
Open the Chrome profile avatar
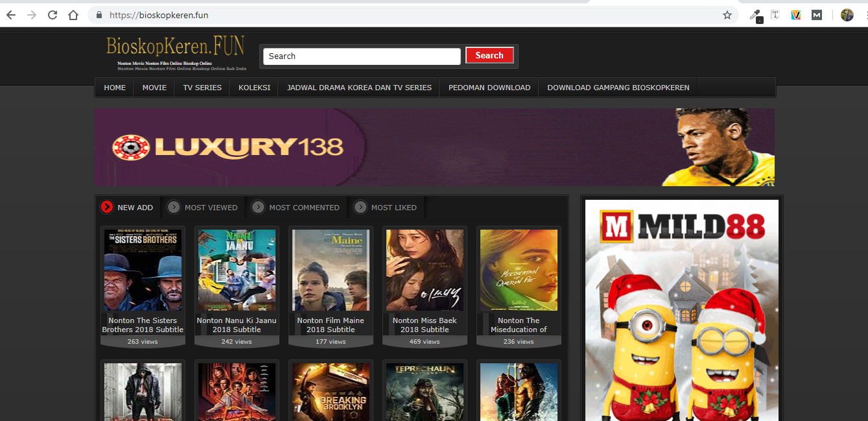pos(847,15)
